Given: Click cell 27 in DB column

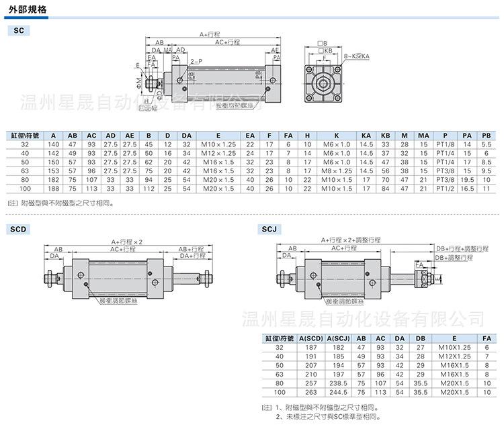Looking at the screenshot, I should point(420,347).
